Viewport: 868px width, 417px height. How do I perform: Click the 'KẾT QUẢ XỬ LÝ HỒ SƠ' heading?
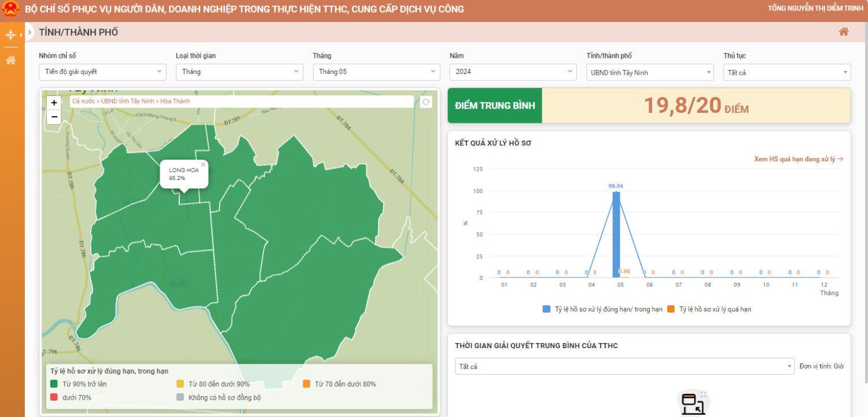click(x=493, y=143)
